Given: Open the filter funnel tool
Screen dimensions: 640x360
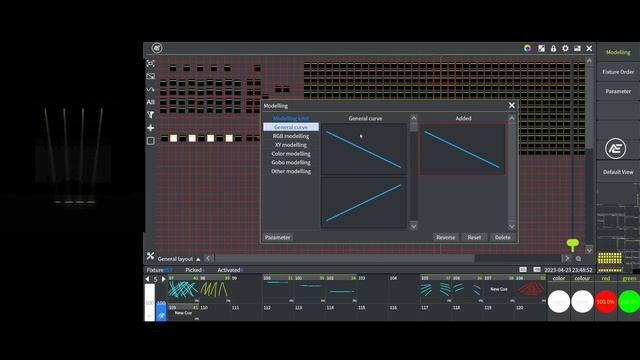Looking at the screenshot, I should pos(151,115).
